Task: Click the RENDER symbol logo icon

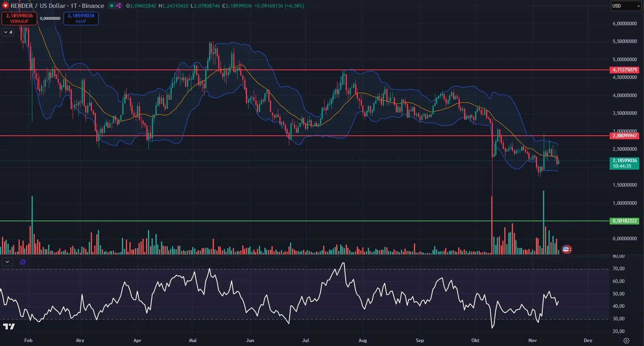Action: [x=6, y=6]
